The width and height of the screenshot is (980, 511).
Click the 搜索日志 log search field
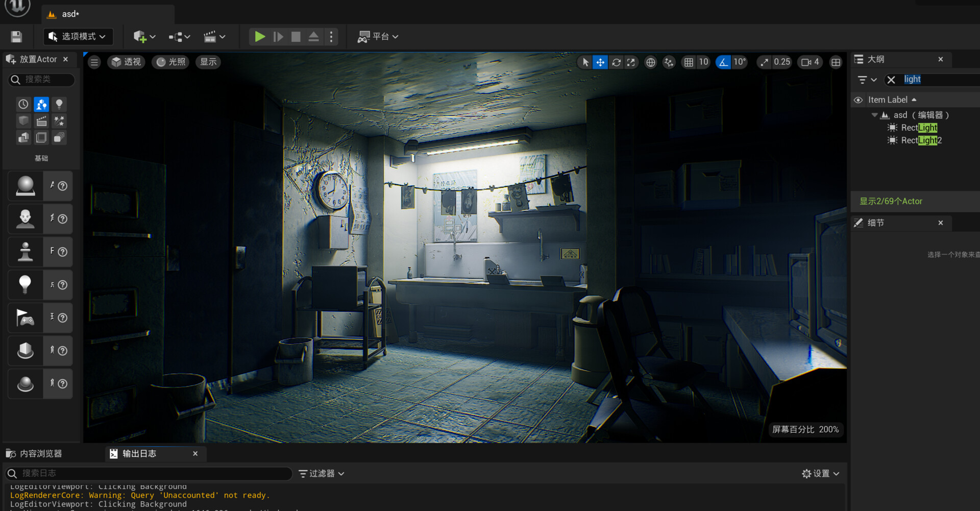148,473
